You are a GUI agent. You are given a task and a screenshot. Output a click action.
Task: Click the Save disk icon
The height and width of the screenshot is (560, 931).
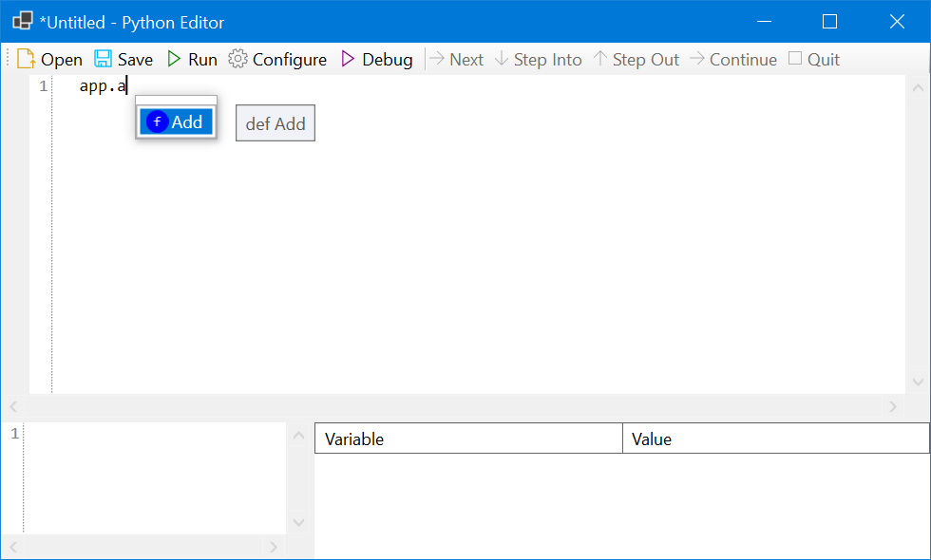[103, 59]
